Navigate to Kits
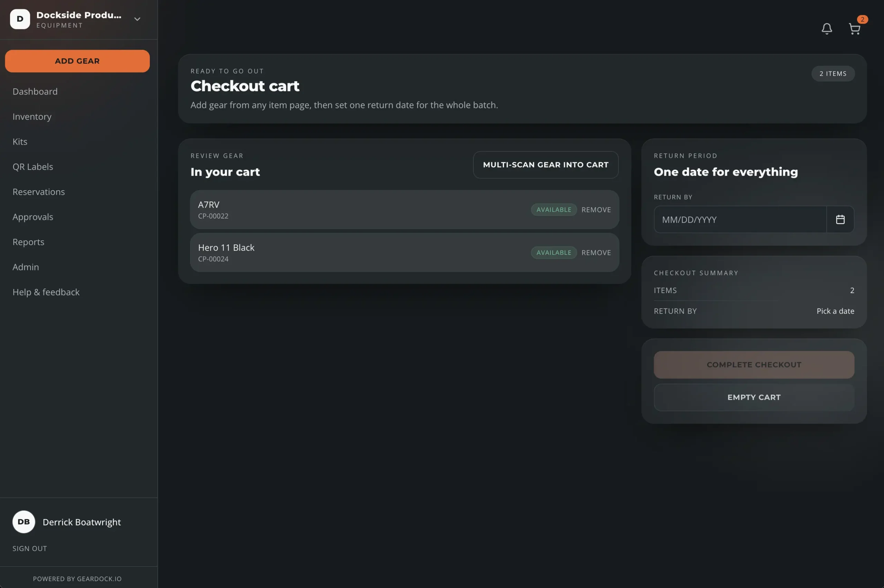Image resolution: width=884 pixels, height=588 pixels. pos(20,142)
